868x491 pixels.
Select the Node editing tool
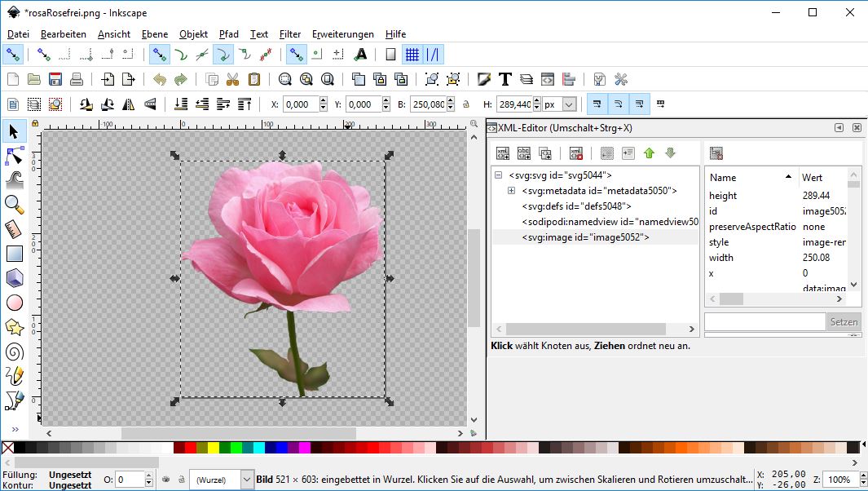click(x=14, y=155)
